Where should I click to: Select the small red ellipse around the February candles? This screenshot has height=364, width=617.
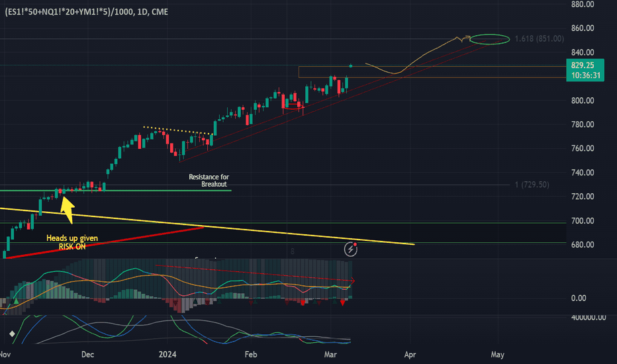pyautogui.click(x=293, y=106)
